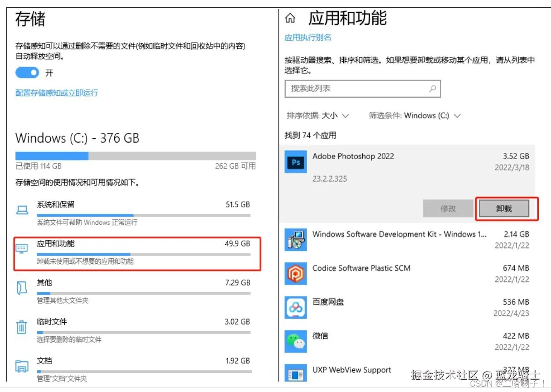Image resolution: width=551 pixels, height=392 pixels.
Task: Click the 674 MB size value
Action: coord(516,268)
